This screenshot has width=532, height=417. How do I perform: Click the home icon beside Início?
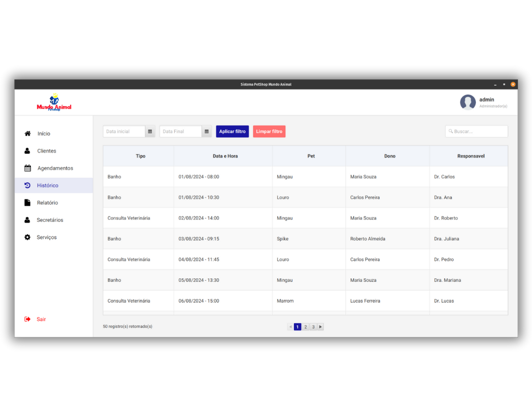(28, 134)
